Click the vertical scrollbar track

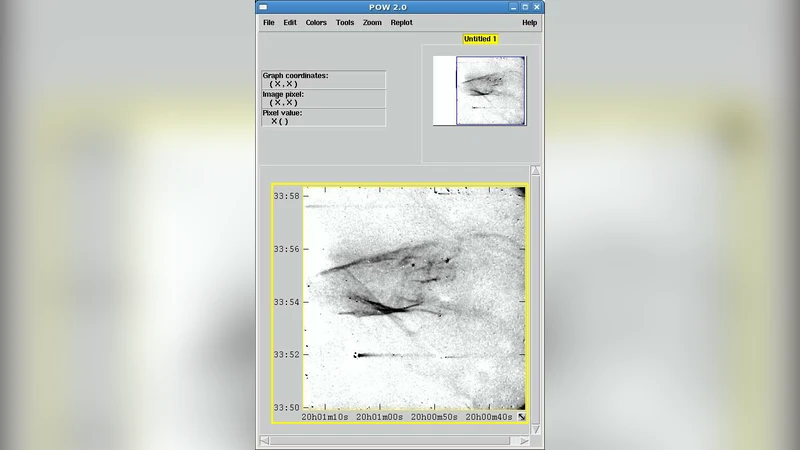pyautogui.click(x=536, y=300)
